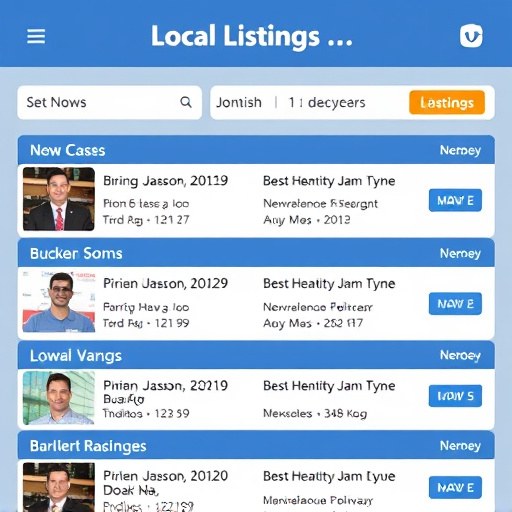This screenshot has width=512, height=512.
Task: Open Biring Jasson profile photo
Action: pos(59,199)
